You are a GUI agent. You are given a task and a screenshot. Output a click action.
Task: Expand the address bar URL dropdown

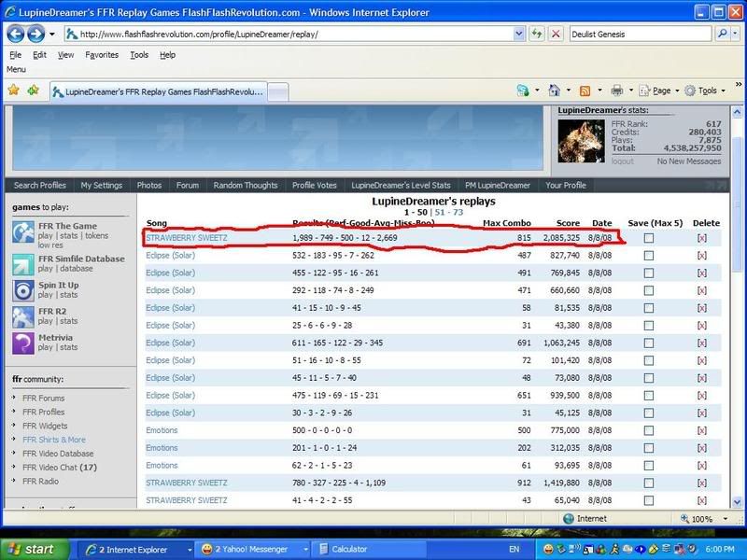tap(519, 34)
